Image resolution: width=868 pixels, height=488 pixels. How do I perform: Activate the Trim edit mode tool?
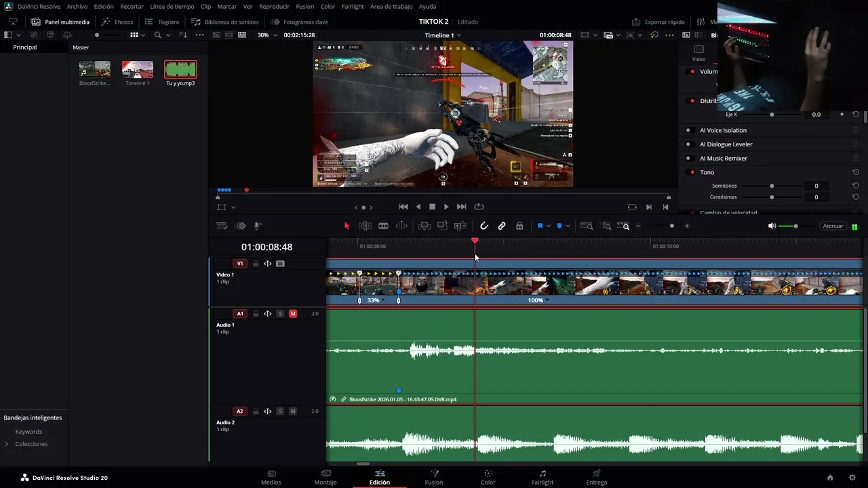click(x=365, y=226)
